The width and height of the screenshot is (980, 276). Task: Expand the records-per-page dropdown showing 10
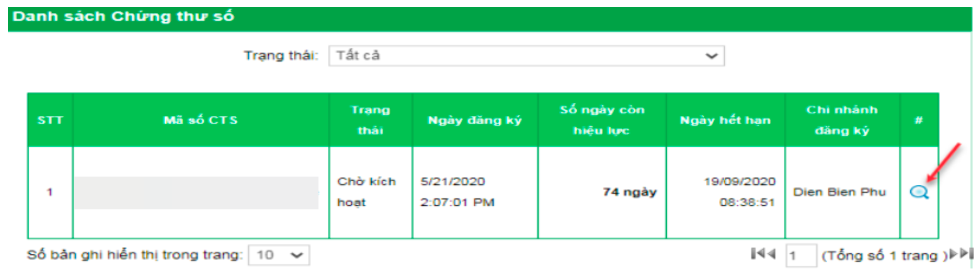(x=279, y=255)
